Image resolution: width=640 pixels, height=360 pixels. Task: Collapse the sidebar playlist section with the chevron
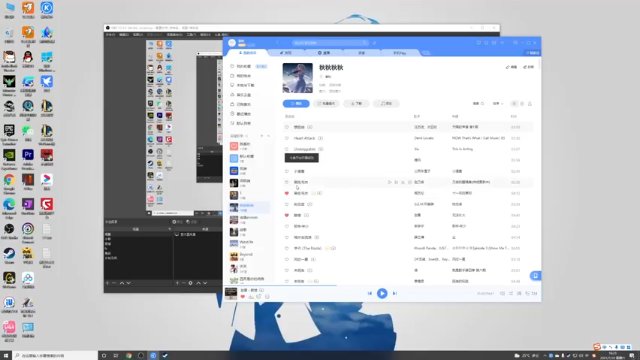tap(268, 136)
